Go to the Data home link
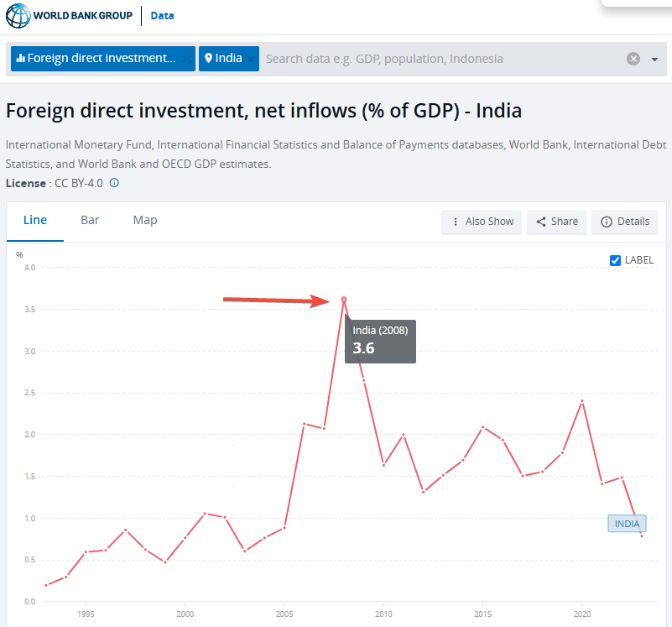672x627 pixels. [163, 16]
